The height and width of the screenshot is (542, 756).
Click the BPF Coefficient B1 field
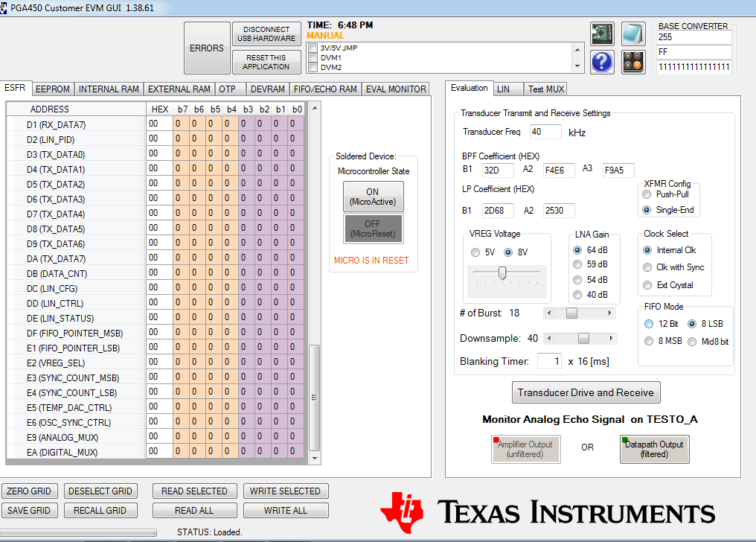(498, 170)
